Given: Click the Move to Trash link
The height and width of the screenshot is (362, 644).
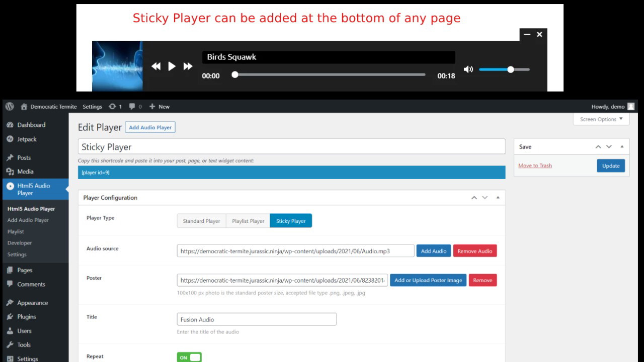Looking at the screenshot, I should point(535,165).
